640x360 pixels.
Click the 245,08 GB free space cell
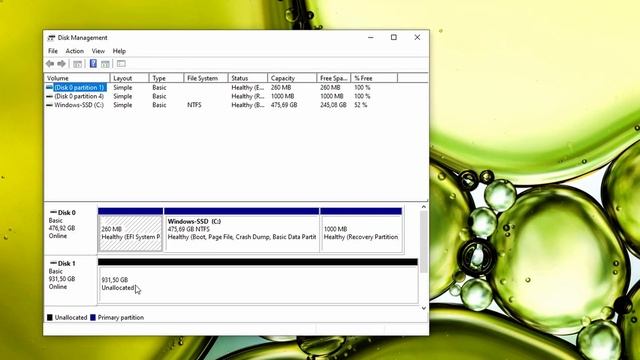pyautogui.click(x=333, y=105)
